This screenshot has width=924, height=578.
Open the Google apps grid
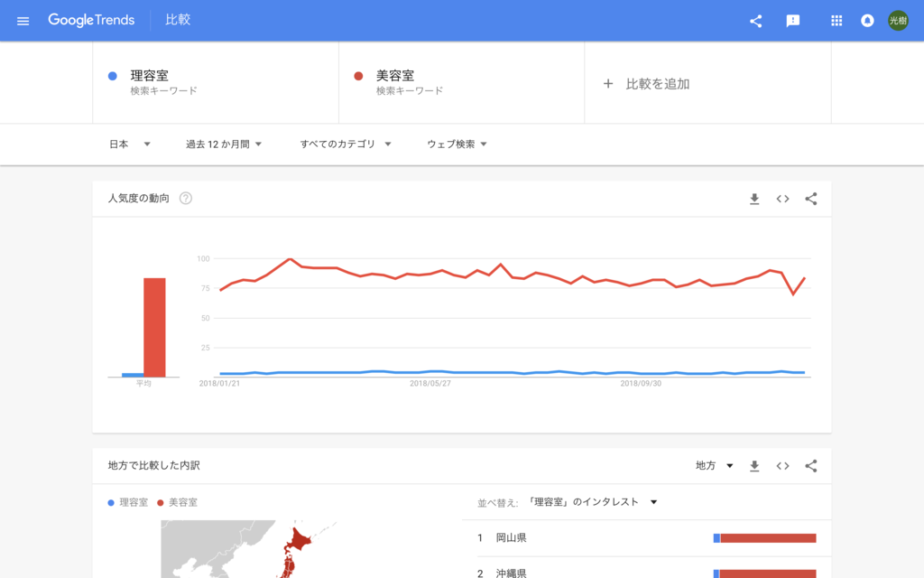pyautogui.click(x=836, y=22)
